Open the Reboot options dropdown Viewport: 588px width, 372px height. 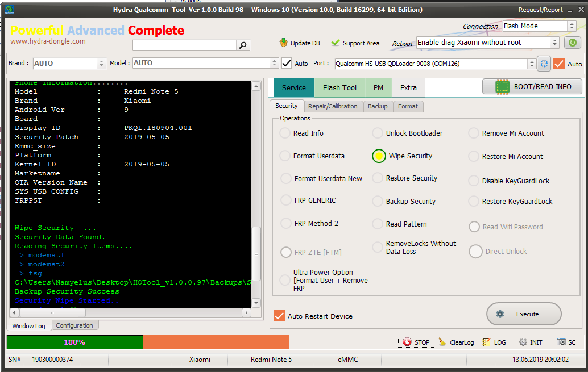pyautogui.click(x=554, y=43)
